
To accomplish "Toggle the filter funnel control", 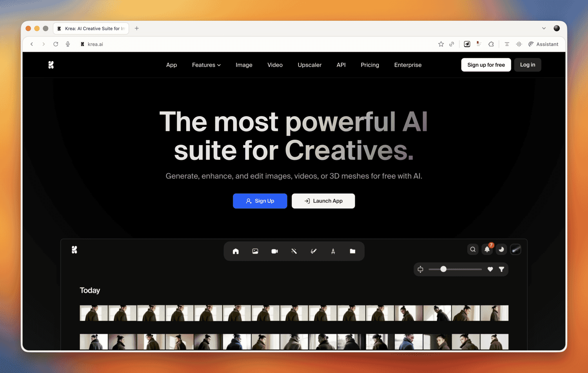I will (502, 269).
